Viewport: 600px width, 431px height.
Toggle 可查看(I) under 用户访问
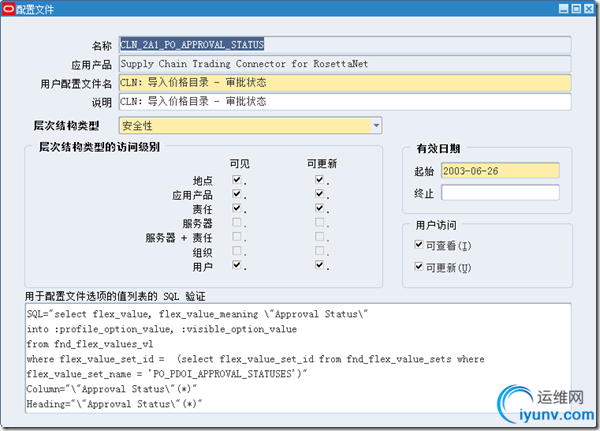pyautogui.click(x=419, y=244)
